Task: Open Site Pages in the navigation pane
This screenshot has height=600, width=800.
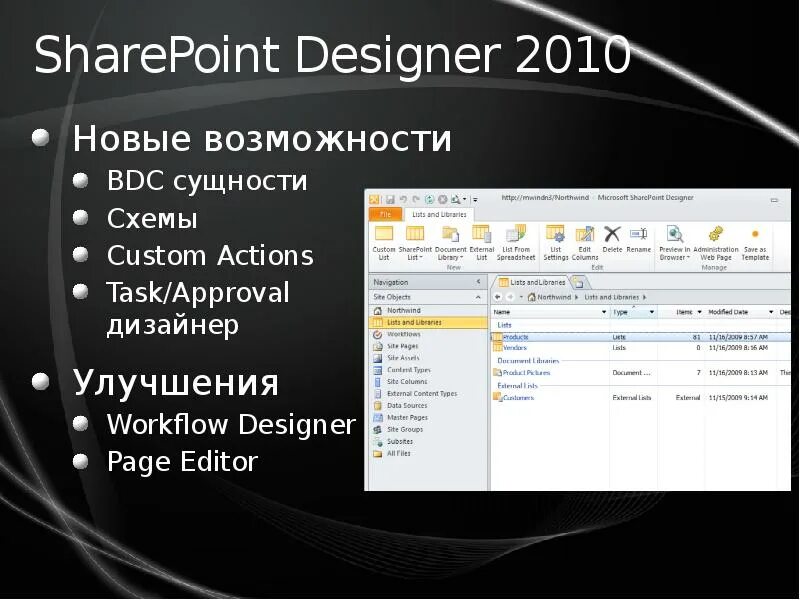Action: point(428,346)
